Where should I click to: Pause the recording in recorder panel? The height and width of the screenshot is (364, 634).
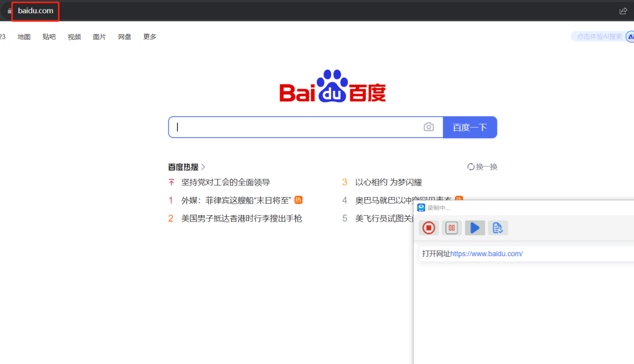pos(452,228)
